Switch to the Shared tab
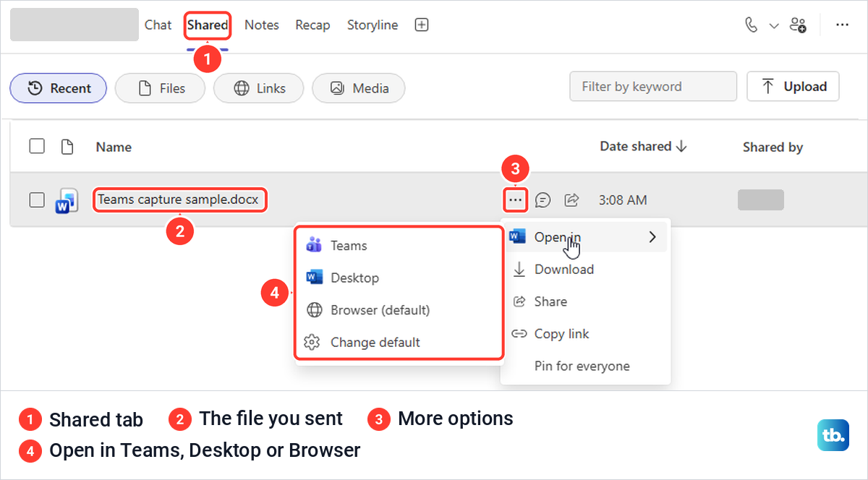The width and height of the screenshot is (868, 480). [208, 25]
